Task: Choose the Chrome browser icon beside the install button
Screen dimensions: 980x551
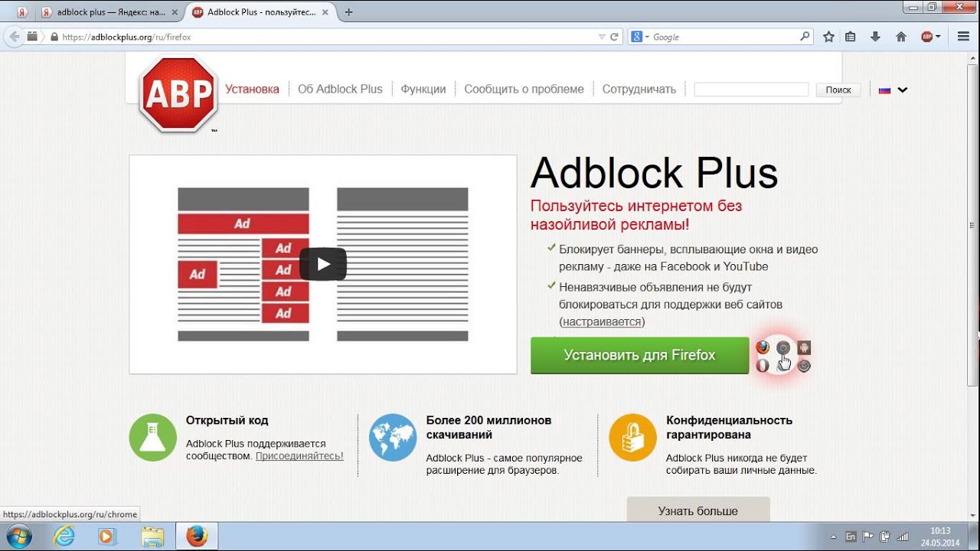Action: point(783,347)
